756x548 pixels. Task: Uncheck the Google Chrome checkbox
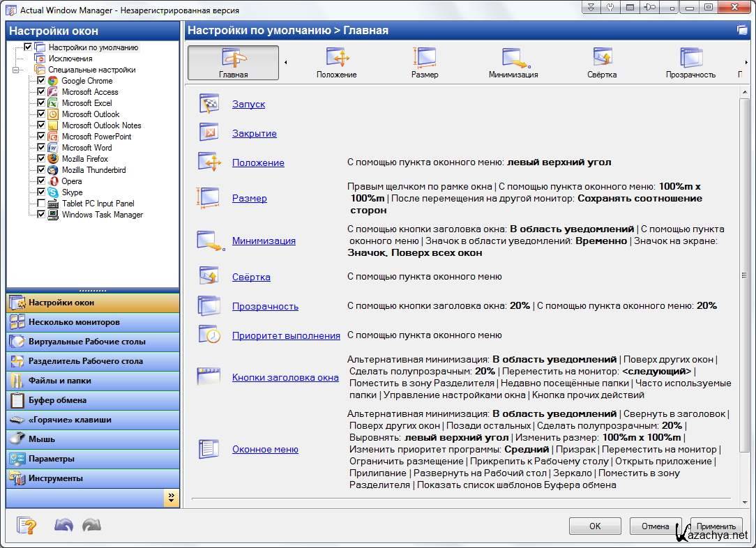41,81
